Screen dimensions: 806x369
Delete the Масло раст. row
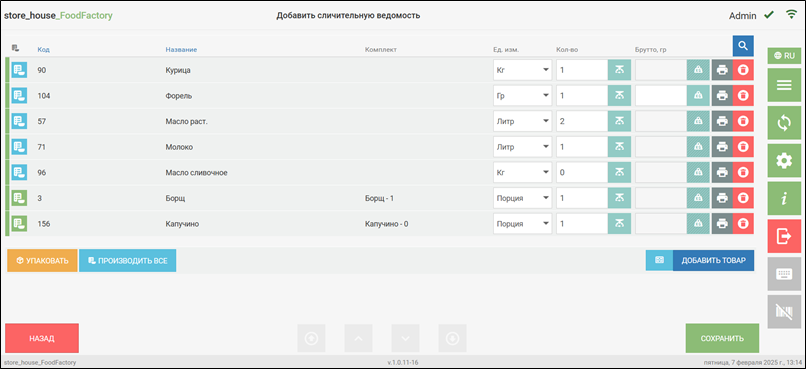coord(743,121)
